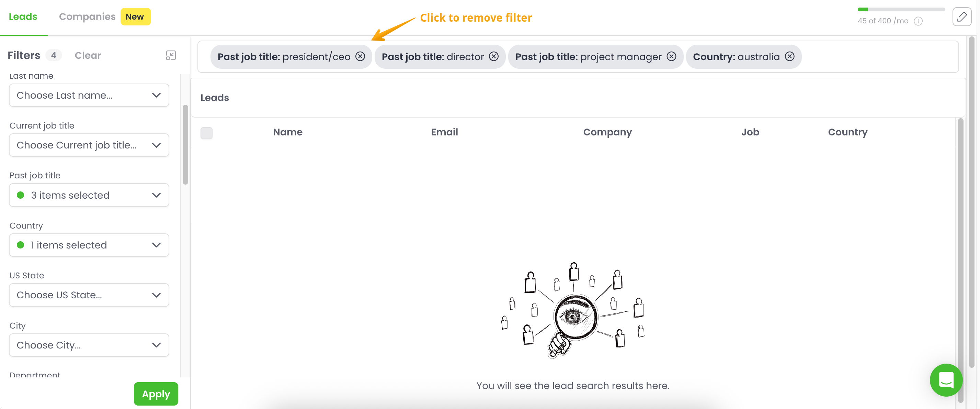980x409 pixels.
Task: Click the pencil edit icon
Action: 961,17
